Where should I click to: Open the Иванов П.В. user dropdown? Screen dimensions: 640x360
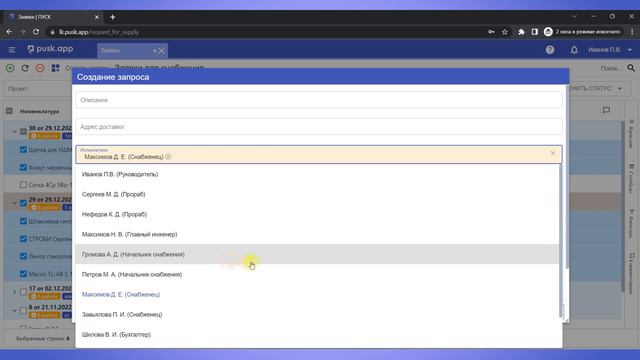click(x=610, y=50)
